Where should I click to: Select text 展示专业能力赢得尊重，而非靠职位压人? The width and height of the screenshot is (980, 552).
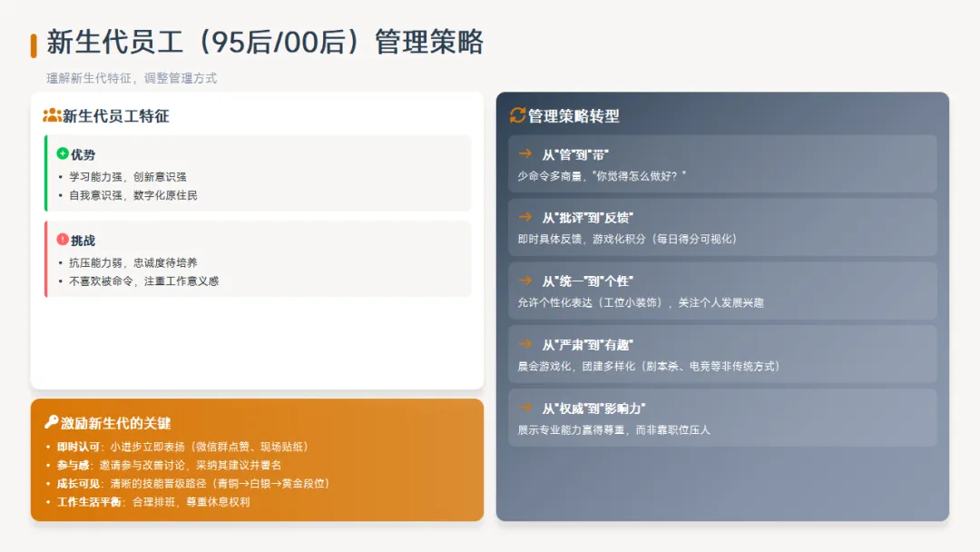pos(613,430)
